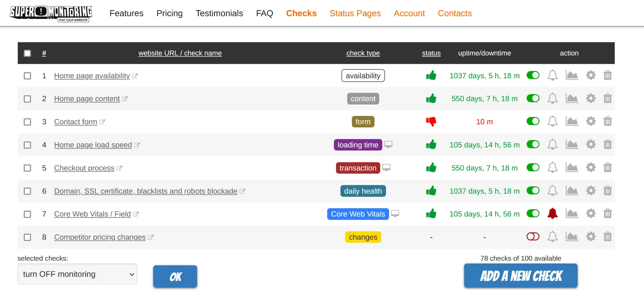Click the Add a New Check button
Viewport: 644px width, 303px height.
[x=521, y=276]
